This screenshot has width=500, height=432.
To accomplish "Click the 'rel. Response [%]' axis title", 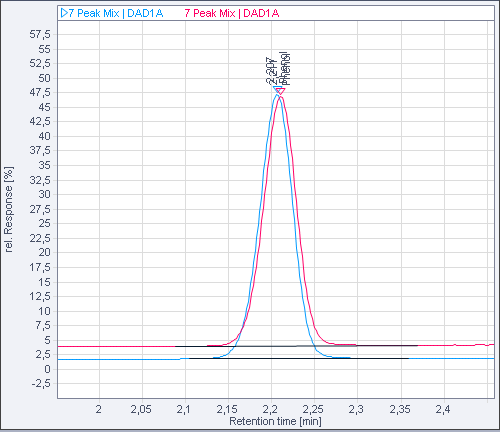I will tap(9, 210).
